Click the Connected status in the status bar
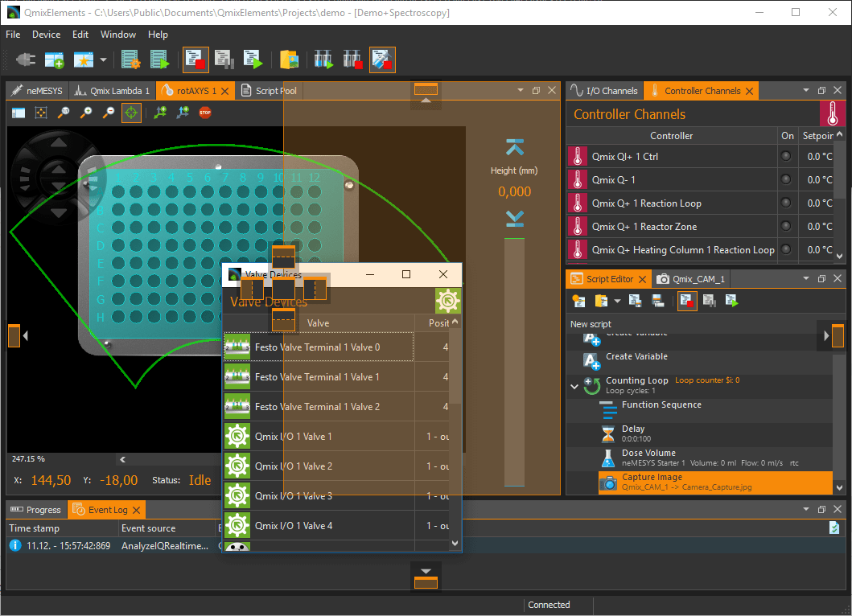852x616 pixels. (549, 605)
